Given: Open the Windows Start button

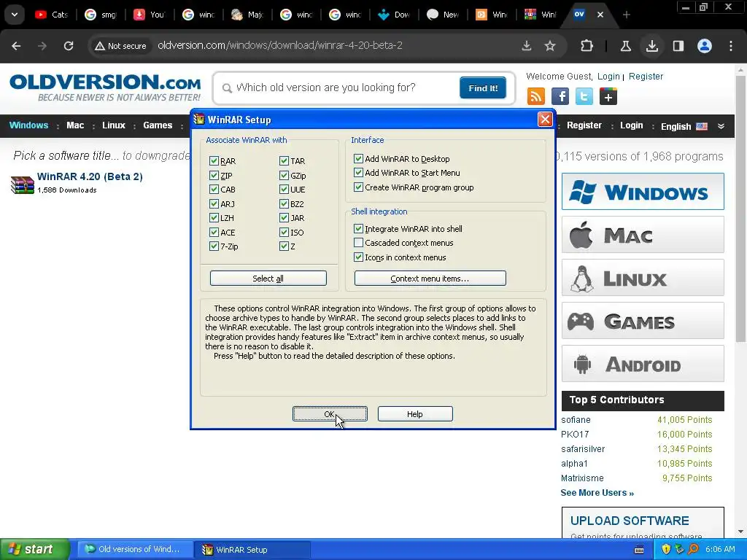Looking at the screenshot, I should [35, 549].
